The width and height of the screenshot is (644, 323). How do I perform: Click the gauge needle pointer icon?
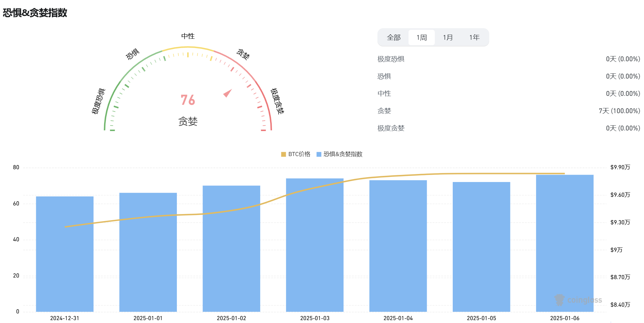click(227, 93)
